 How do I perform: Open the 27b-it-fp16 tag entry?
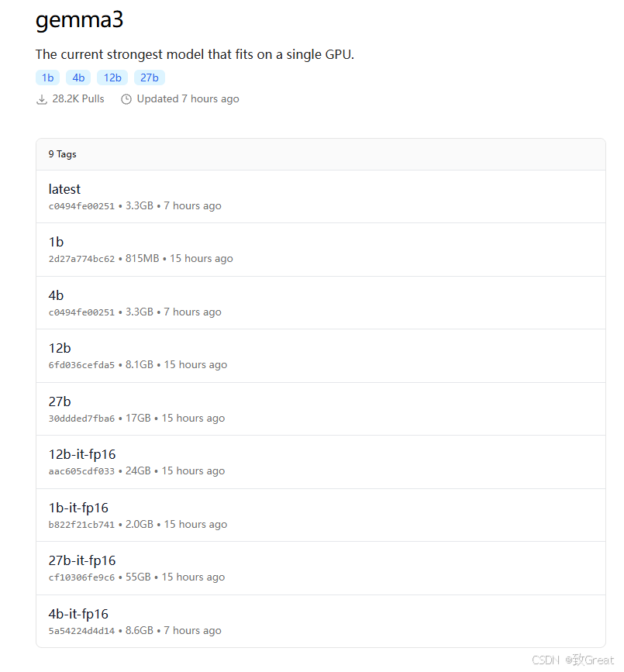coord(82,560)
